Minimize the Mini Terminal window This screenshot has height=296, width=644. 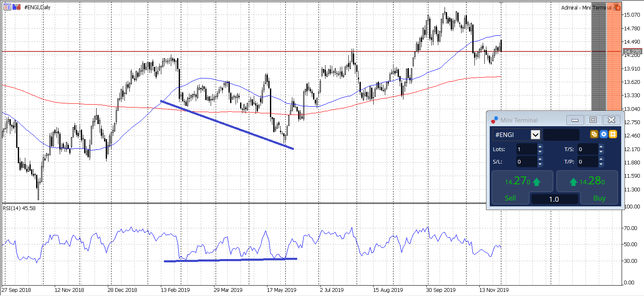click(x=575, y=120)
